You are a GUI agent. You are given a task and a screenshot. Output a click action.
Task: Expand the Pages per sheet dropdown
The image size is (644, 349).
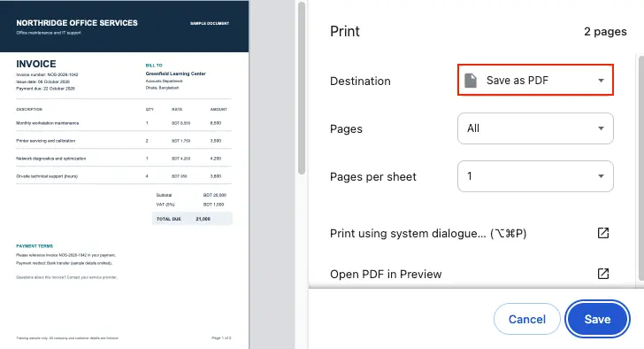(x=535, y=176)
